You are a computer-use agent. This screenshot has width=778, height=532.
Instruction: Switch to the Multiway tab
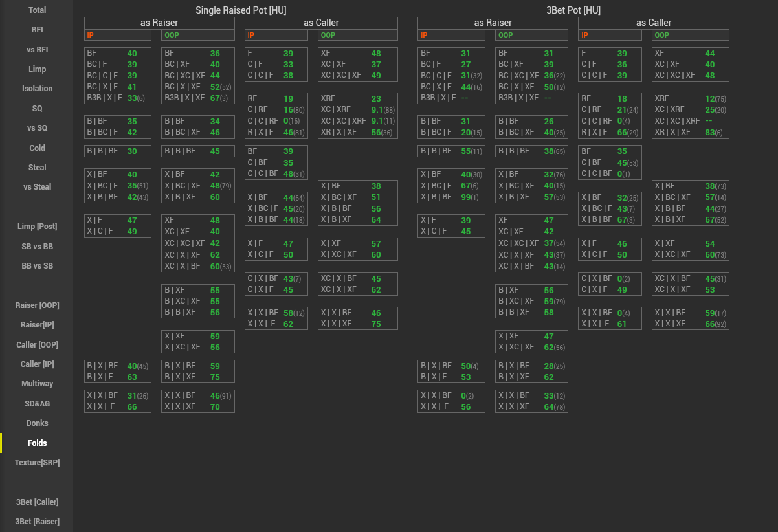[37, 384]
